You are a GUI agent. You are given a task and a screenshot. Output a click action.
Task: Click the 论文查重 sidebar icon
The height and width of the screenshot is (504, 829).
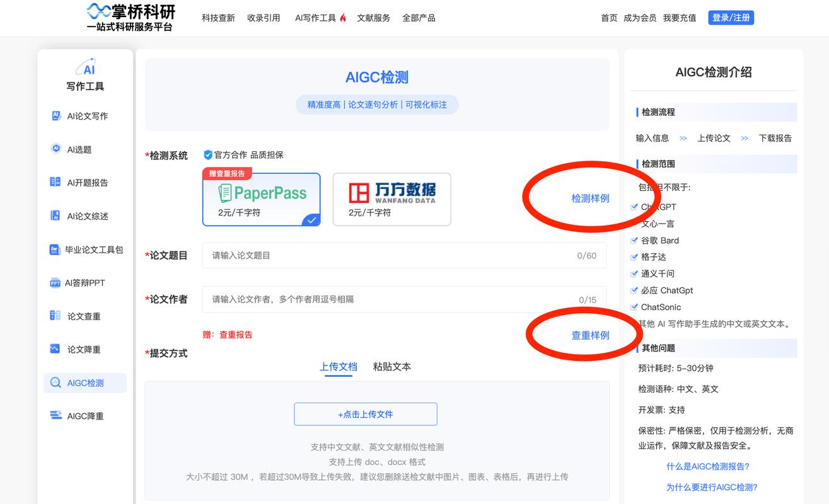[x=55, y=316]
